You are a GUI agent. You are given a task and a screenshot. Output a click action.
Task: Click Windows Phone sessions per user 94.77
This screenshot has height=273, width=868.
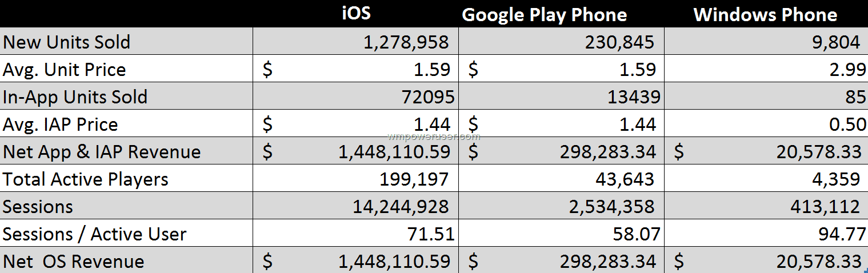pyautogui.click(x=766, y=234)
